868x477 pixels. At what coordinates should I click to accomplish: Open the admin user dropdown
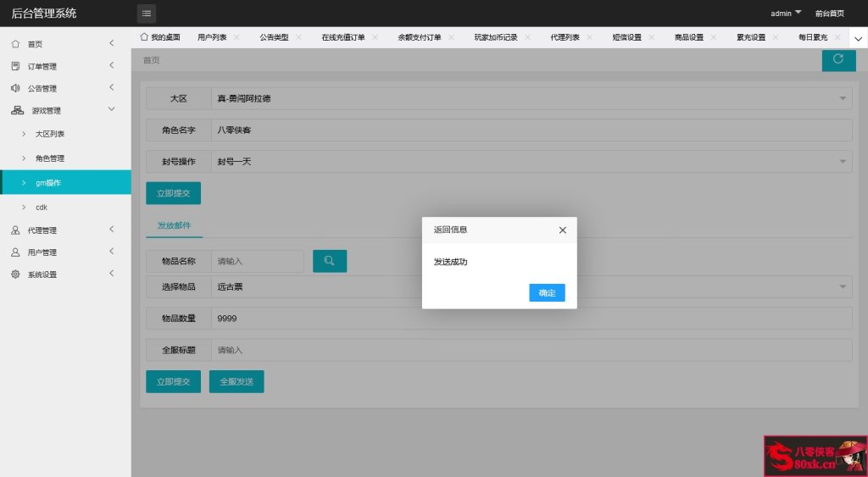pyautogui.click(x=786, y=14)
